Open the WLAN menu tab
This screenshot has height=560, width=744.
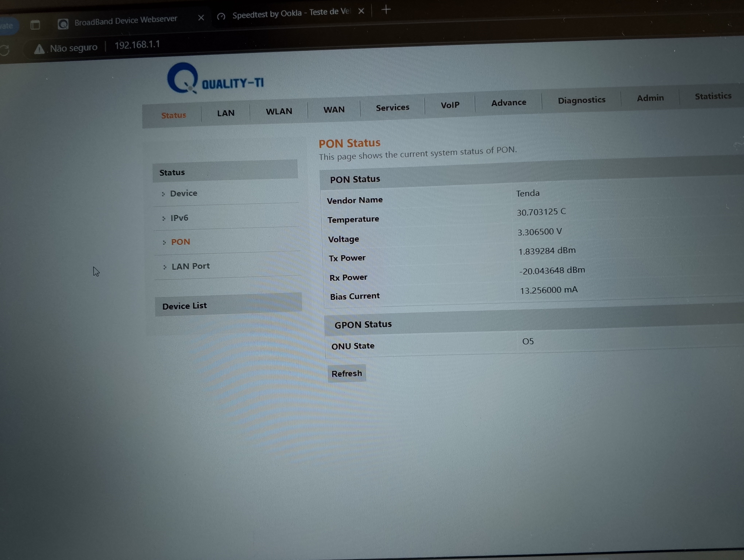279,111
